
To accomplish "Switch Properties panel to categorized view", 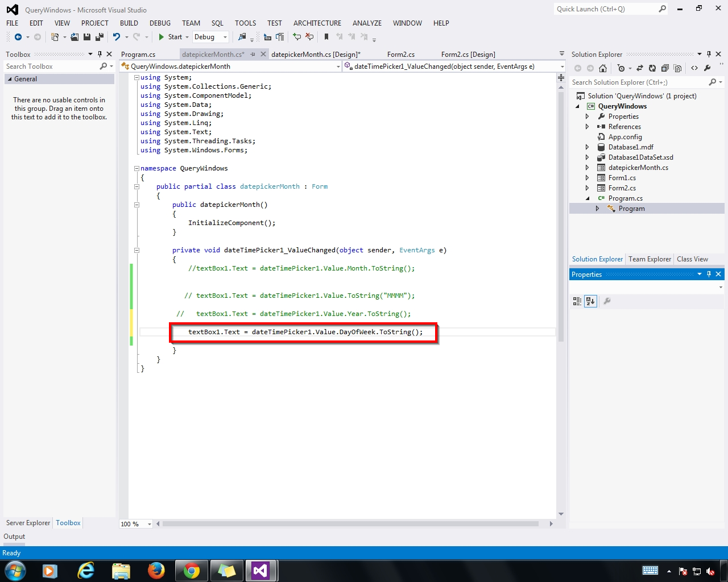I will pos(577,301).
